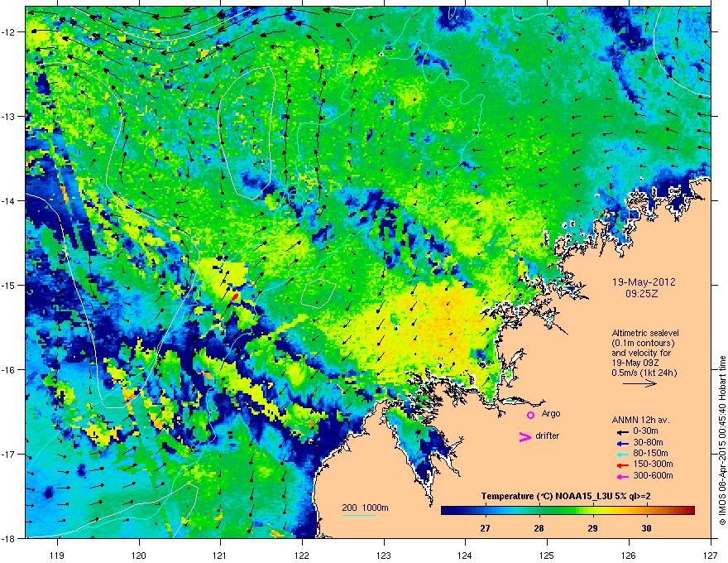Click the temperature color bar at 29
728x563 pixels.
pos(593,511)
